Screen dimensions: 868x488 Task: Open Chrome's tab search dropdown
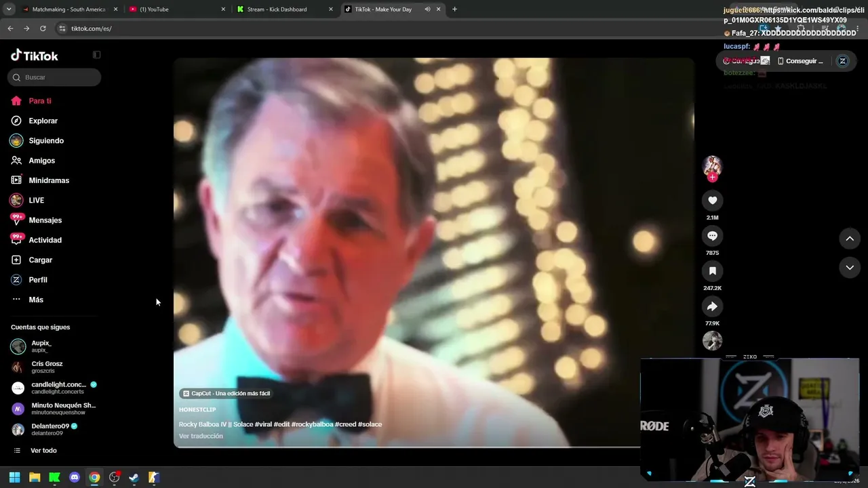[9, 9]
